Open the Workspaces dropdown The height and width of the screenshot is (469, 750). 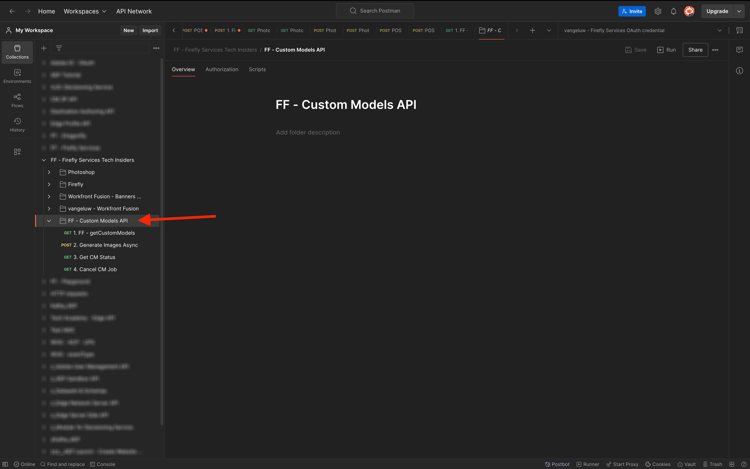tap(85, 11)
